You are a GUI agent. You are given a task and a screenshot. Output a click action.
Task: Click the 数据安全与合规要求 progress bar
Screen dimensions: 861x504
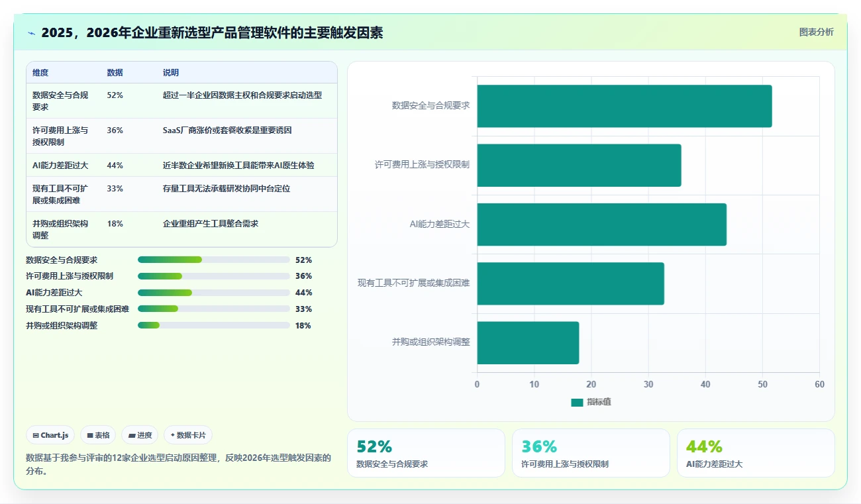214,260
